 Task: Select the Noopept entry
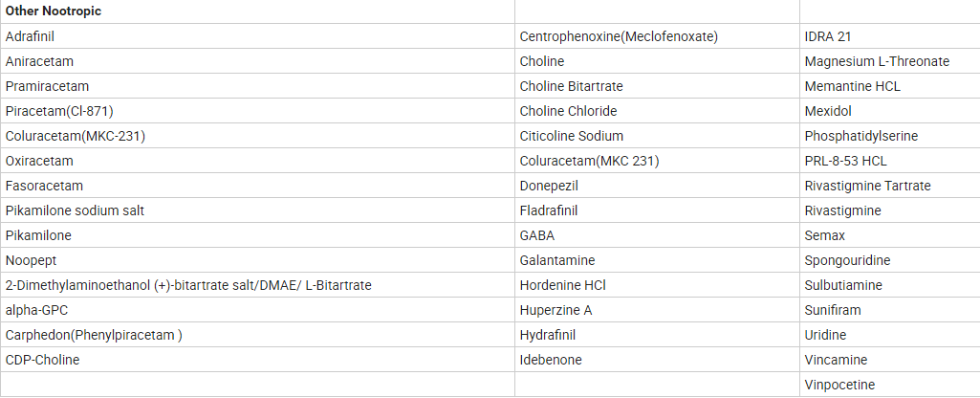30,260
